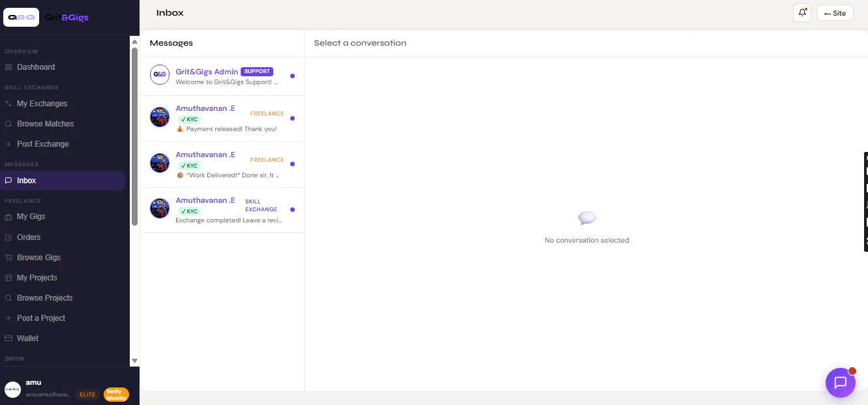Screen dimensions: 868x405
Task: Click sidebar scrollbar up arrow
Action: 135,42
